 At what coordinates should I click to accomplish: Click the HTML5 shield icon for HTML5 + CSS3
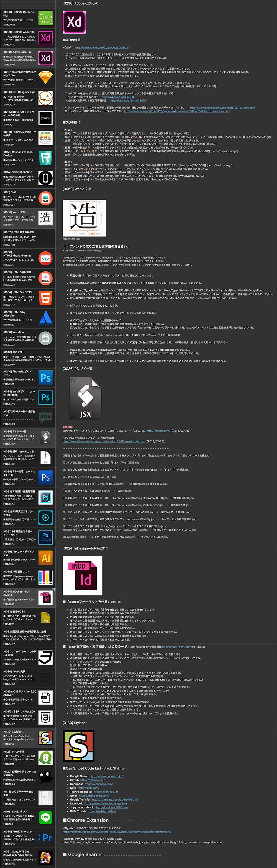pyautogui.click(x=45, y=298)
